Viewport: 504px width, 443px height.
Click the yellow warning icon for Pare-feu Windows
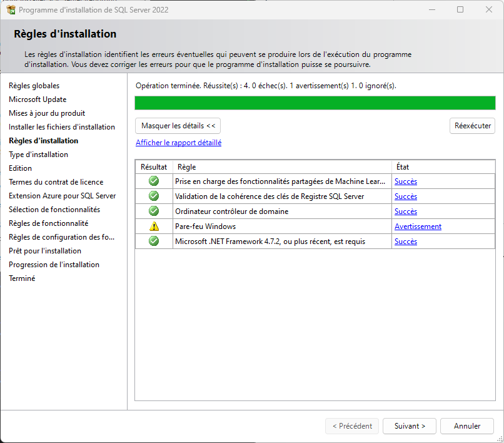[x=154, y=226]
